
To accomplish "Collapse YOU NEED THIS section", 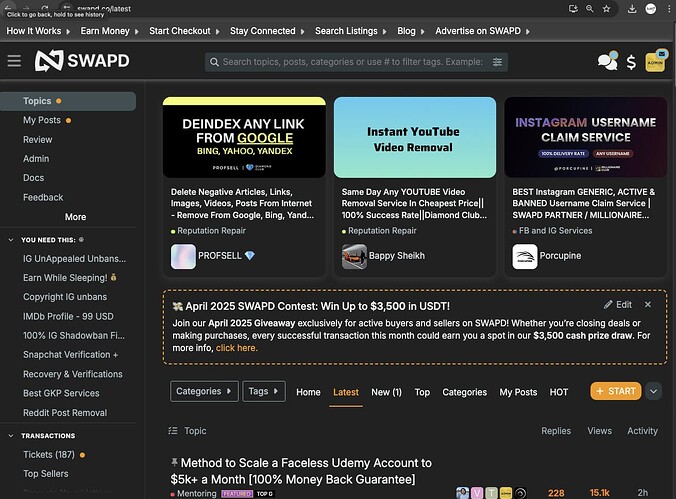I will click(11, 240).
